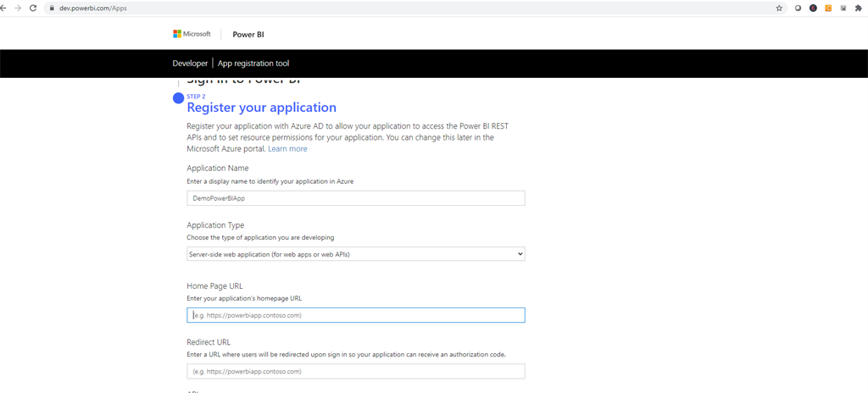Focus the Home Page URL input

(x=355, y=315)
